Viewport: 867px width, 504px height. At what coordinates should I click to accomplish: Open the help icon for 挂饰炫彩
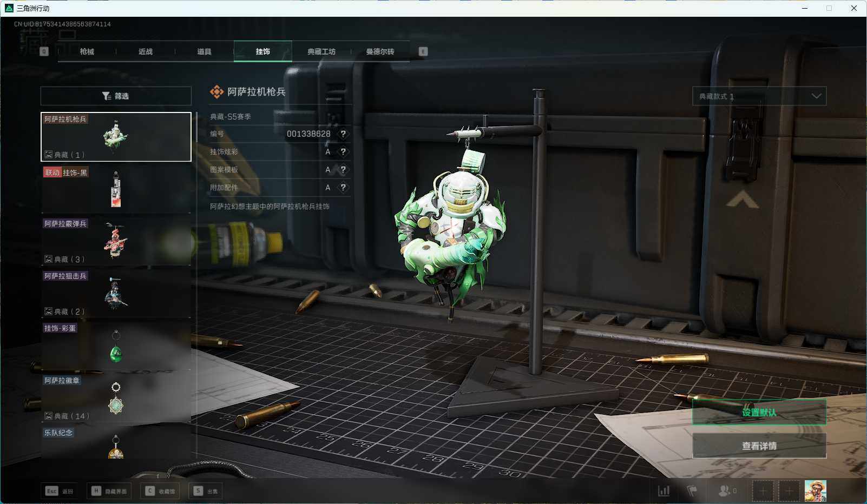coord(343,152)
